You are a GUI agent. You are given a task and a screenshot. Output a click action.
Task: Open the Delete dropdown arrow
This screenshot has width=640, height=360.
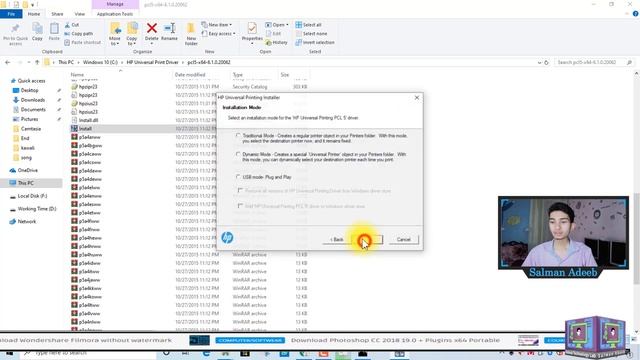point(152,43)
